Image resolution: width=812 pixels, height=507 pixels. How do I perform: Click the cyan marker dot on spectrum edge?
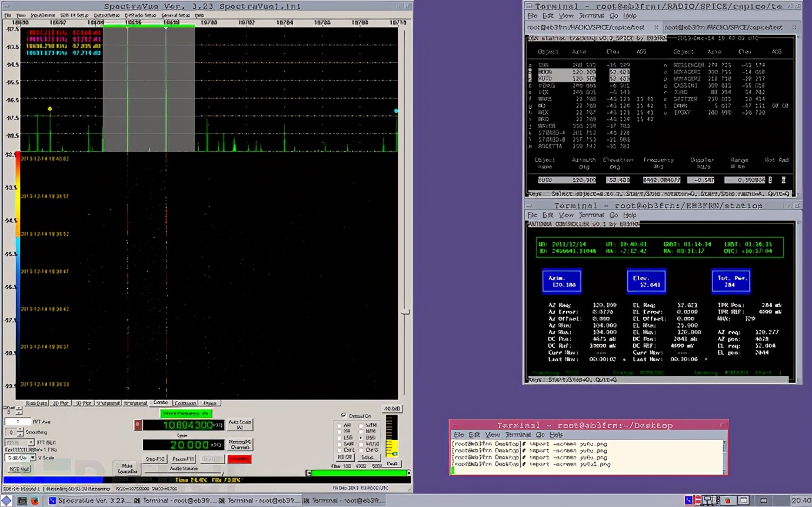click(396, 111)
